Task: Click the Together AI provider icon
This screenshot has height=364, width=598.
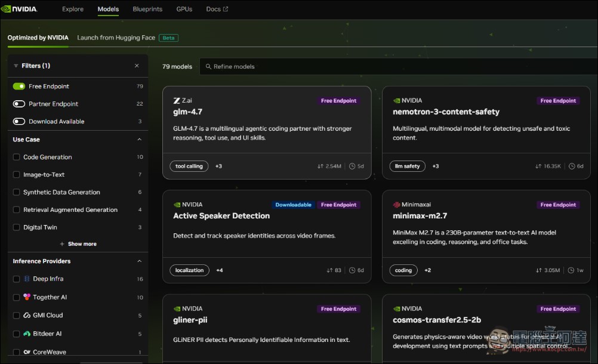Action: (x=27, y=297)
